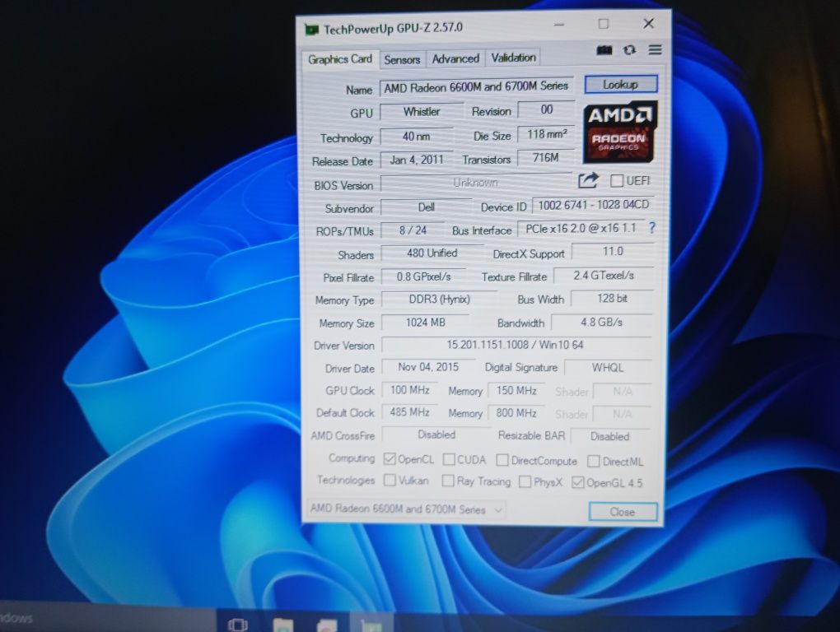Click the Pixel Fillrate 0.8 GPixel/s value
This screenshot has height=632, width=840.
coord(423,276)
